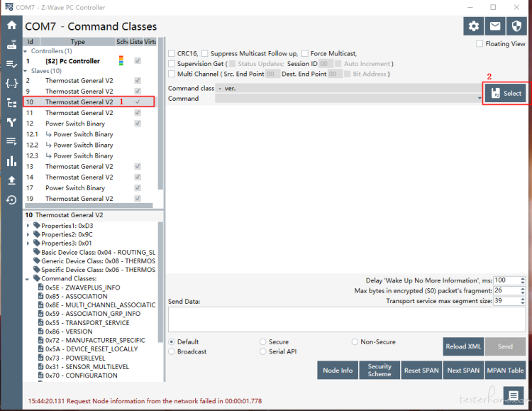Image resolution: width=532 pixels, height=411 pixels.
Task: Click the Reset SPAN button
Action: pyautogui.click(x=421, y=371)
